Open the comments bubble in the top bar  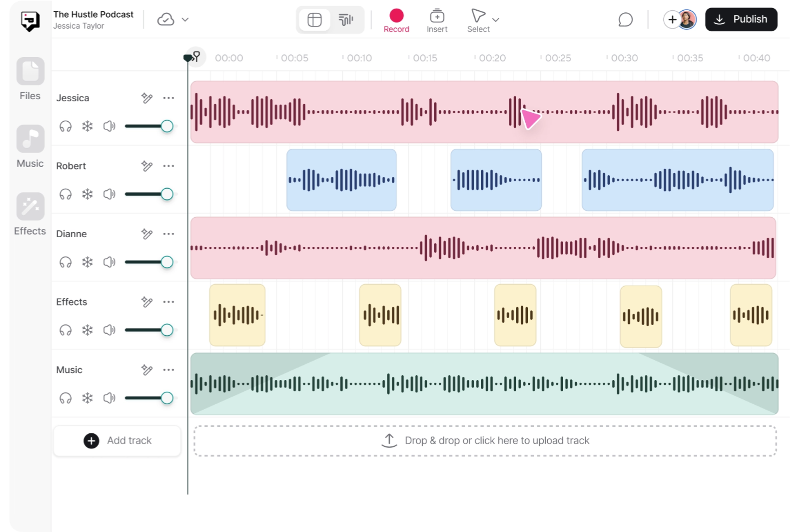coord(625,19)
